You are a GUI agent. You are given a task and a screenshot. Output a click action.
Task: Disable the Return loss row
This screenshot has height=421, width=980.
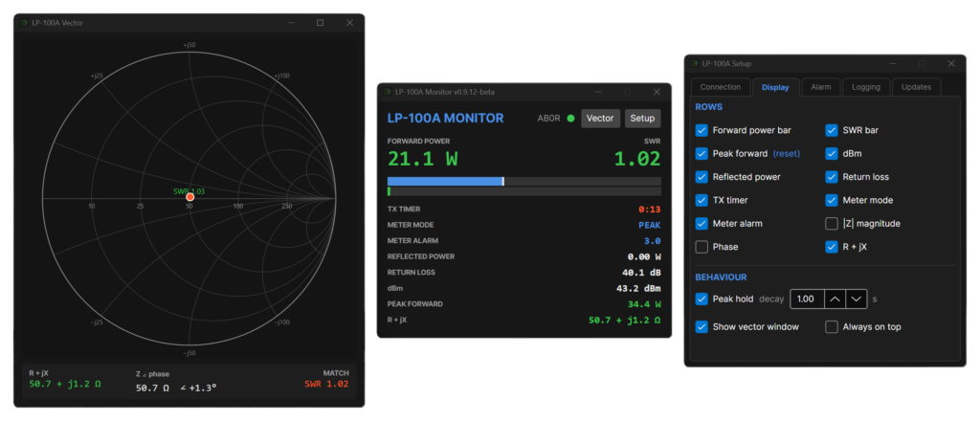coord(832,177)
